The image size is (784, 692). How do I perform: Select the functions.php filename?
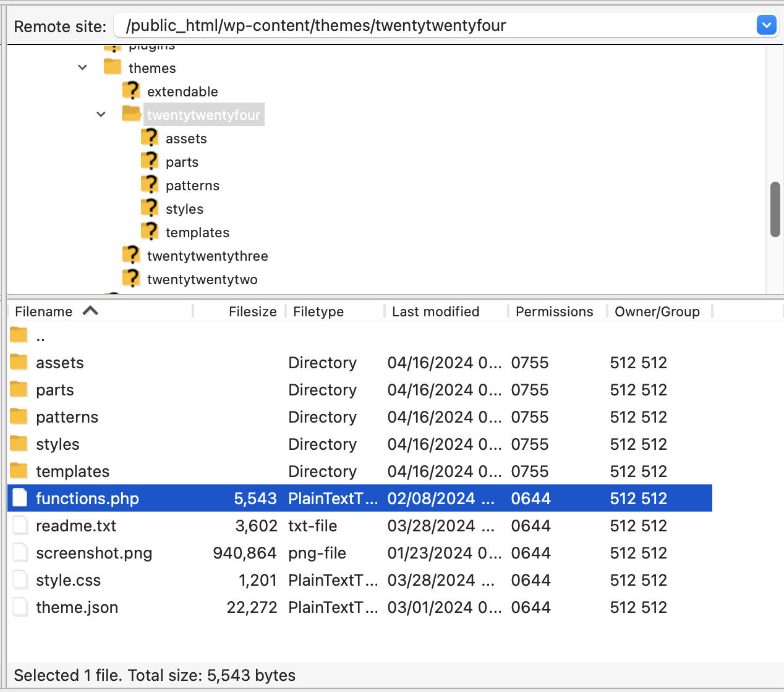87,499
